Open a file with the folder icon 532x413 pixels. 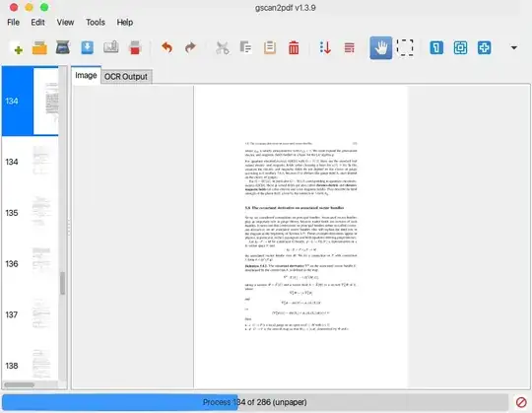tap(39, 48)
